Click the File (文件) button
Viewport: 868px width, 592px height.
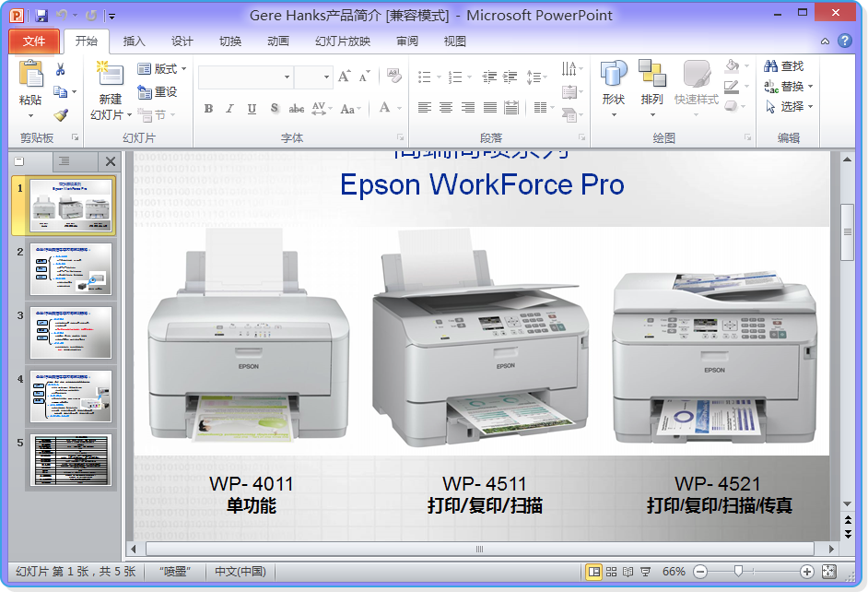tap(34, 41)
